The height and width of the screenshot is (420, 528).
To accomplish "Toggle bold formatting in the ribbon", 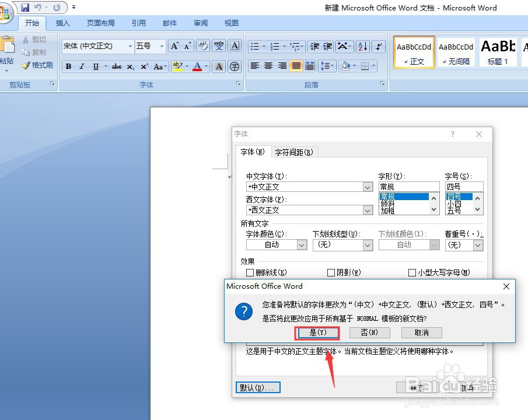I will coord(69,66).
